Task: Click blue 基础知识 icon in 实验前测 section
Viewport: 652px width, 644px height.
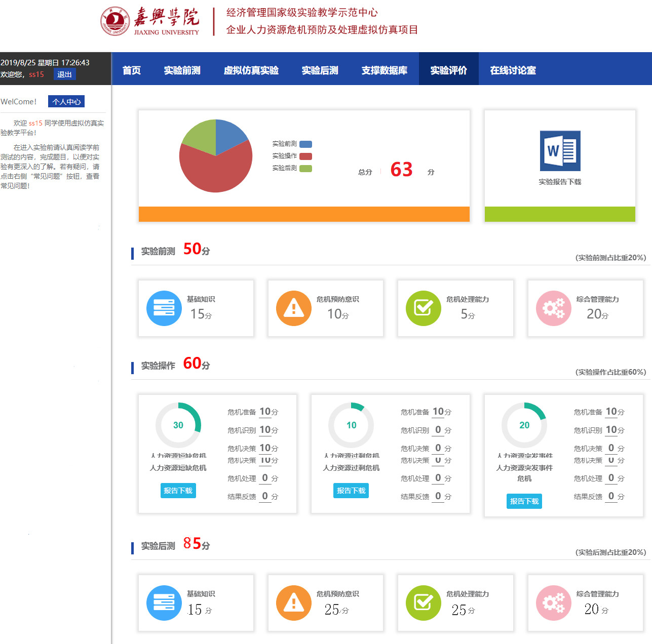Action: pyautogui.click(x=164, y=308)
